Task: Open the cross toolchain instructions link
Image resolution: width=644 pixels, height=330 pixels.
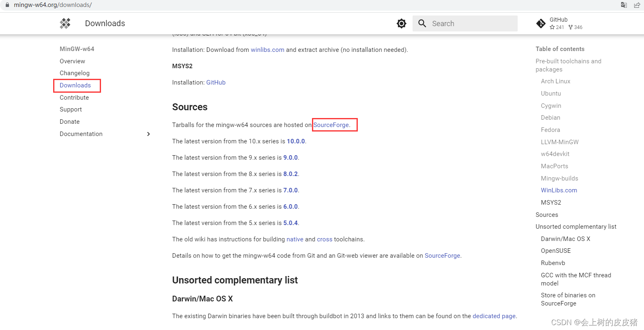Action: (325, 239)
